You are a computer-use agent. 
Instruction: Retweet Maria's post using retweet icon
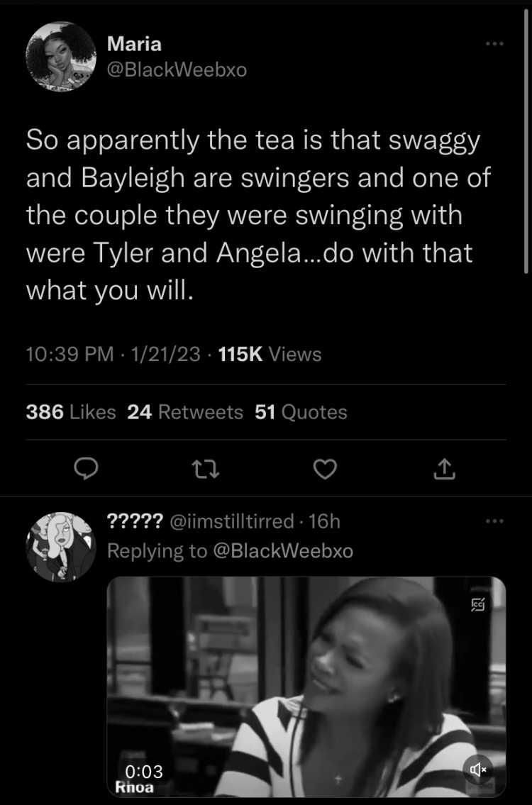coord(206,469)
